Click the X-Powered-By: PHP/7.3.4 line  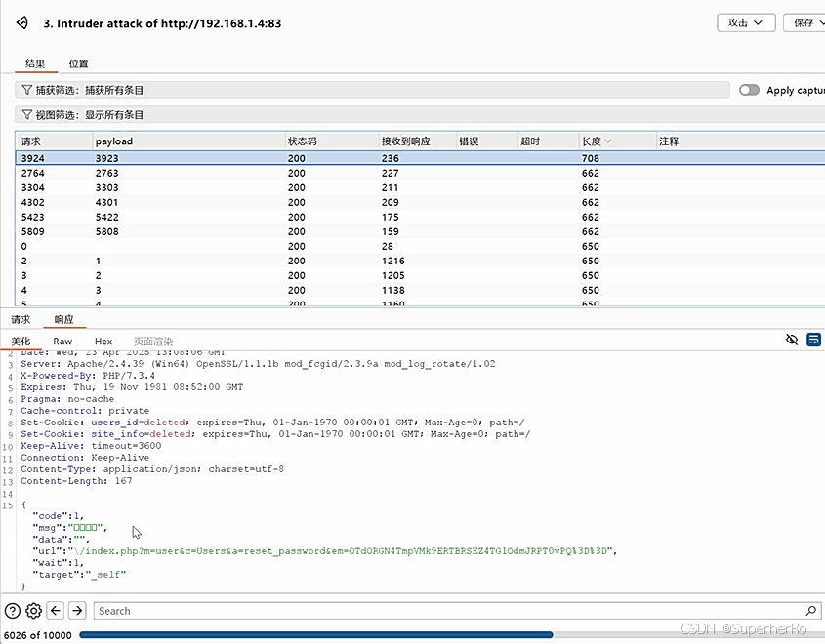(x=88, y=376)
